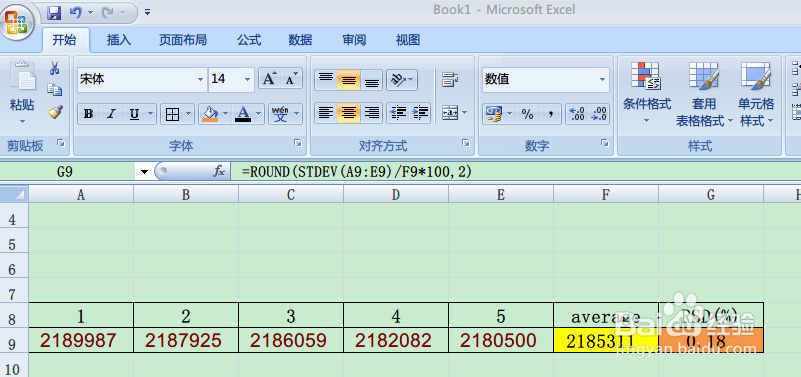801x377 pixels.
Task: Cut the selection with scissors icon
Action: 55,68
